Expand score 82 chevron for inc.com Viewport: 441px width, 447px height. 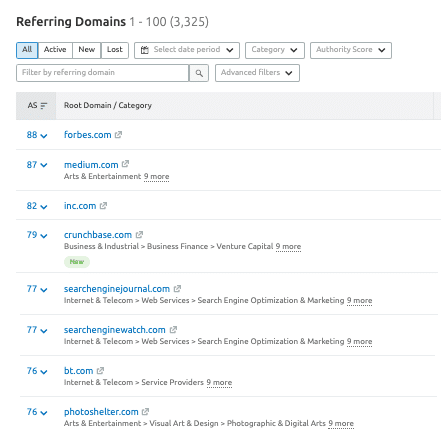(x=44, y=207)
